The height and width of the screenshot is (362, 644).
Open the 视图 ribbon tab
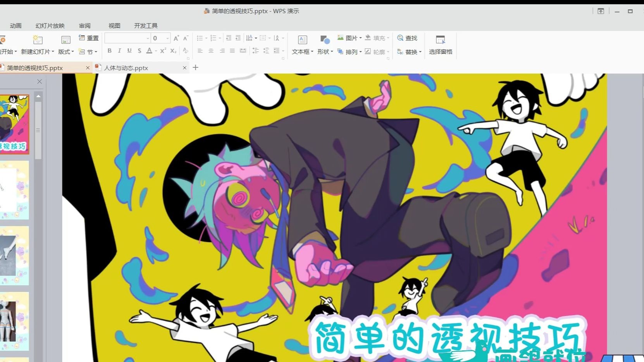(114, 26)
